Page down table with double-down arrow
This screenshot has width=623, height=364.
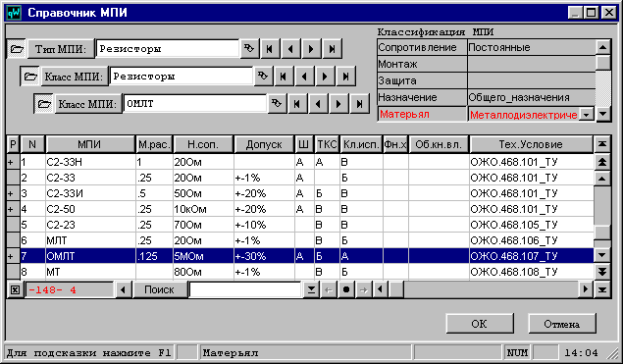click(602, 272)
